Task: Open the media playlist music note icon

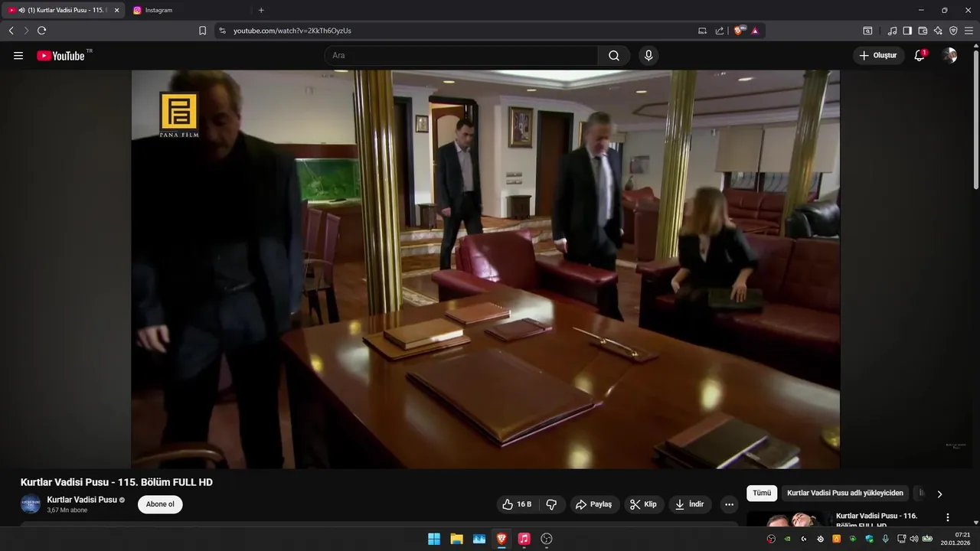Action: (892, 31)
